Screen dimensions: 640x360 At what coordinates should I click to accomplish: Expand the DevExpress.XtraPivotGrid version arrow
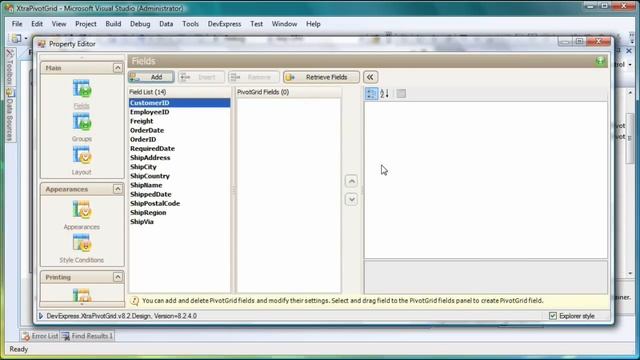(41, 316)
